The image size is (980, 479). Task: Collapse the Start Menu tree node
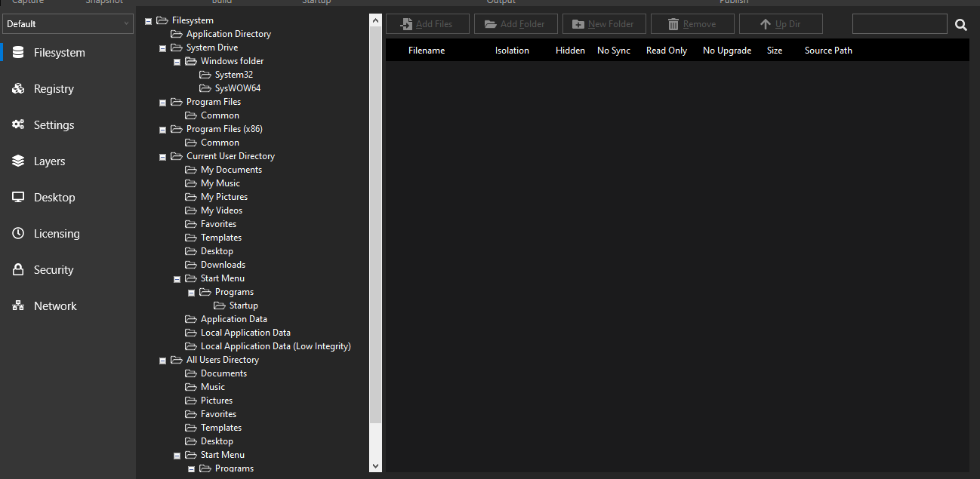[177, 278]
